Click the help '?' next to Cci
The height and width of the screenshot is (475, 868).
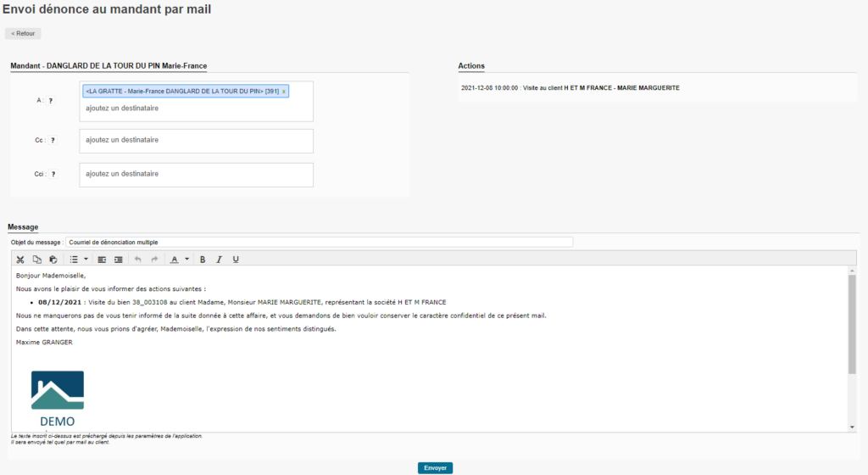(51, 174)
